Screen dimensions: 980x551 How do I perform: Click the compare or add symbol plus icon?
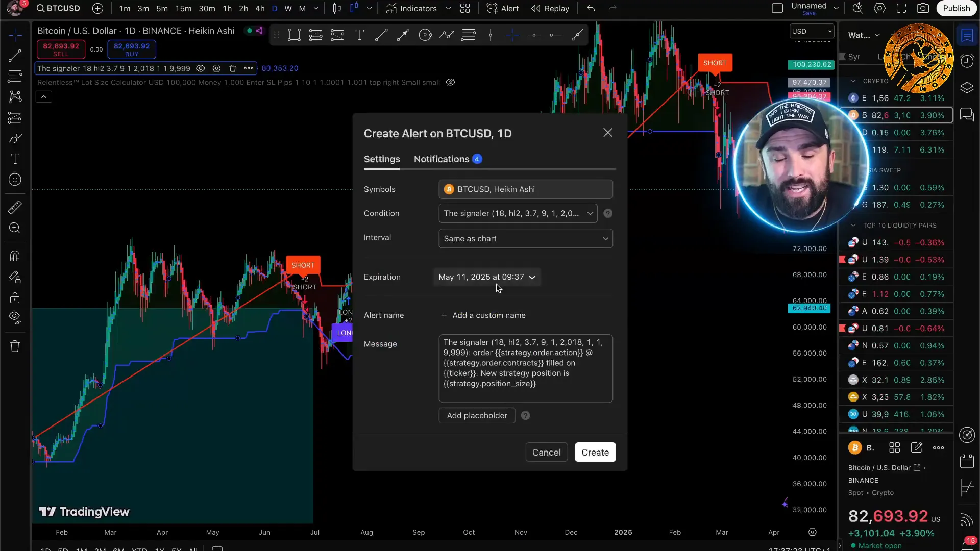click(97, 8)
